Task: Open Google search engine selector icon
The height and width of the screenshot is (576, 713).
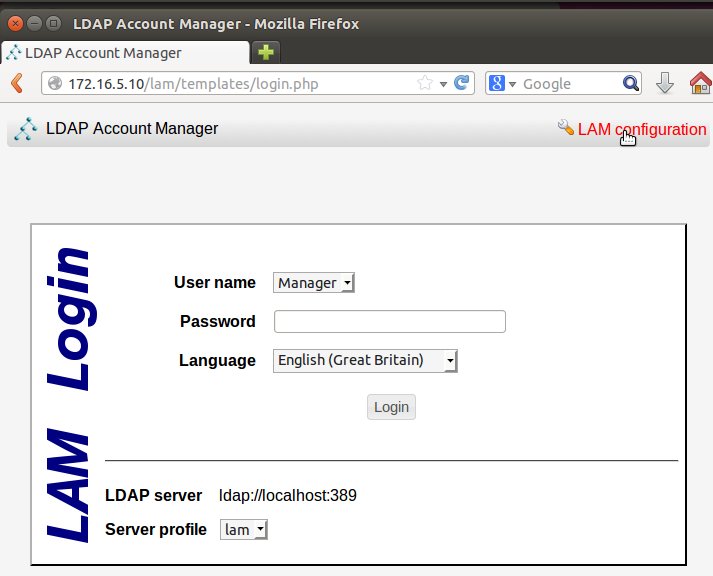Action: coord(497,83)
